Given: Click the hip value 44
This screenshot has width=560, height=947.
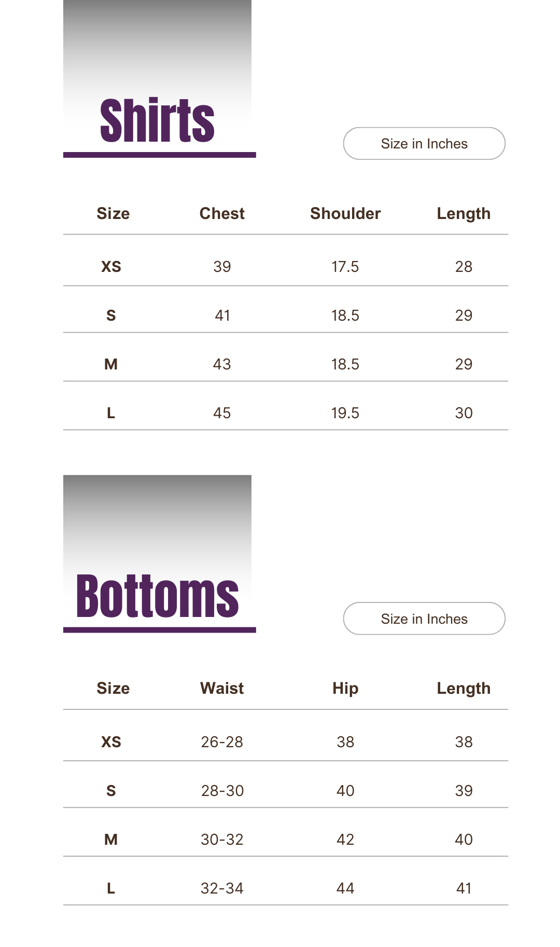Looking at the screenshot, I should [x=345, y=888].
